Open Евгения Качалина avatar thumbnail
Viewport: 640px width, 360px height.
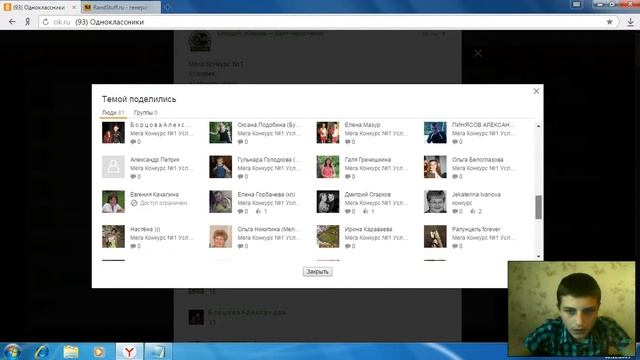[x=113, y=202]
